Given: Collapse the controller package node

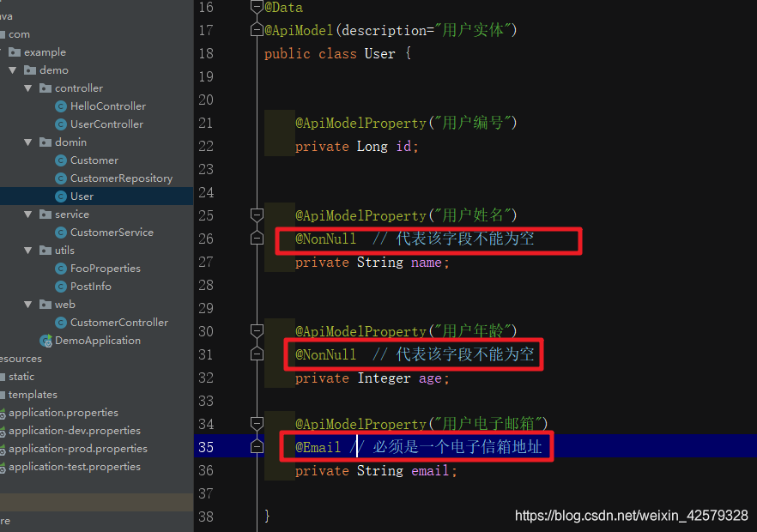Looking at the screenshot, I should 28,88.
